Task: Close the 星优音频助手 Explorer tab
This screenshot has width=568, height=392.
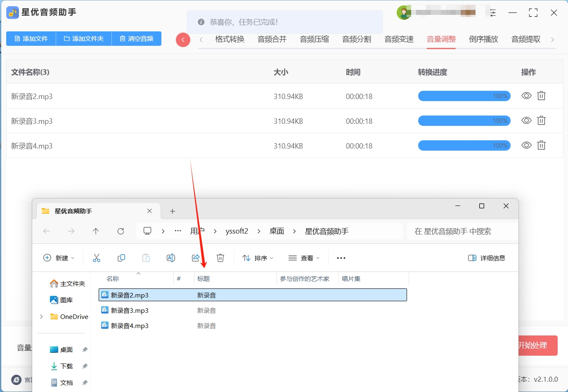Action: tap(149, 211)
